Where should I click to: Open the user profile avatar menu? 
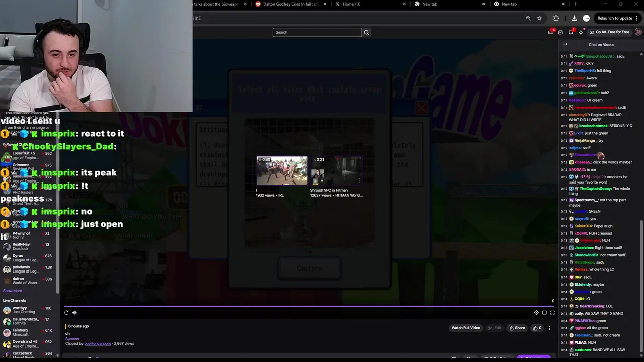tap(638, 32)
